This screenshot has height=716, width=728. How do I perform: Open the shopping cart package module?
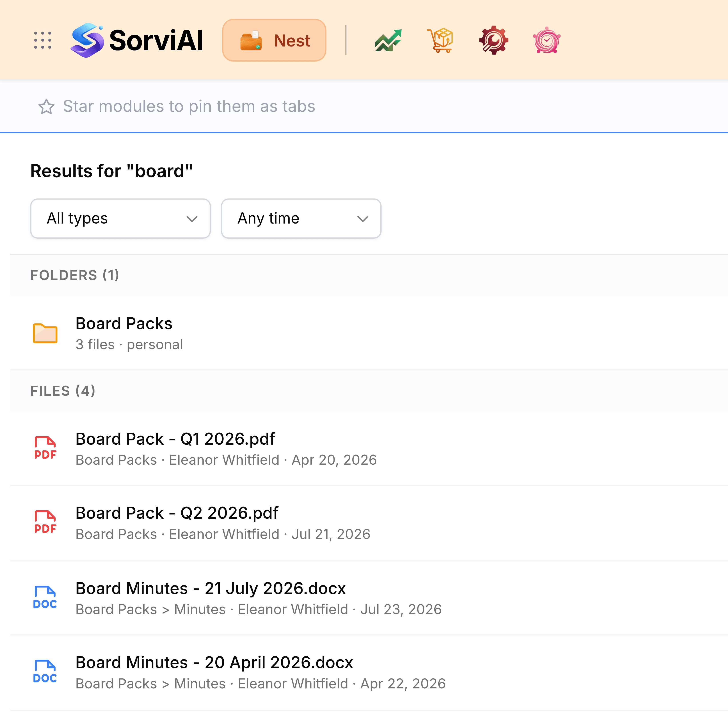(440, 40)
